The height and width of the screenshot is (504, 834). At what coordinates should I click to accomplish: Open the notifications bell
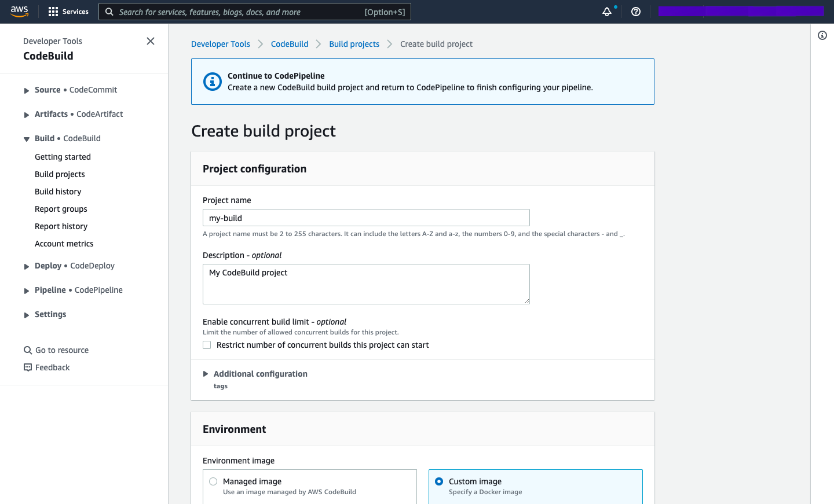(607, 12)
